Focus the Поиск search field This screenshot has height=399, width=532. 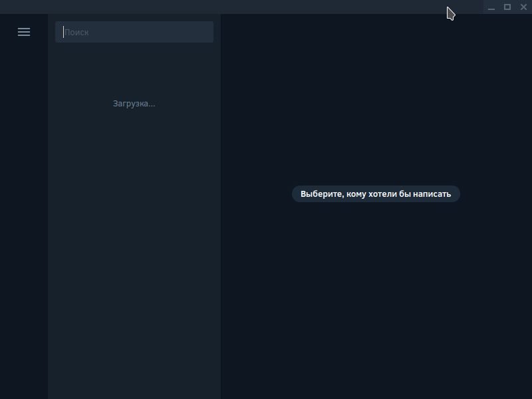(x=134, y=32)
